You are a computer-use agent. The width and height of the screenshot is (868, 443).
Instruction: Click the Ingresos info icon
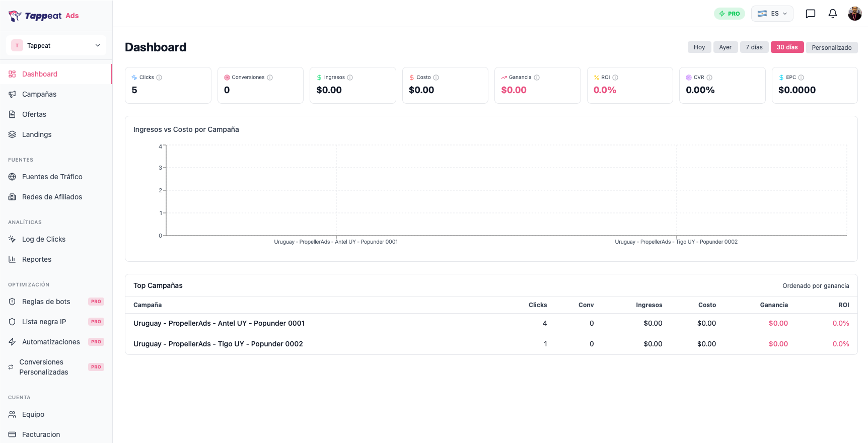350,78
